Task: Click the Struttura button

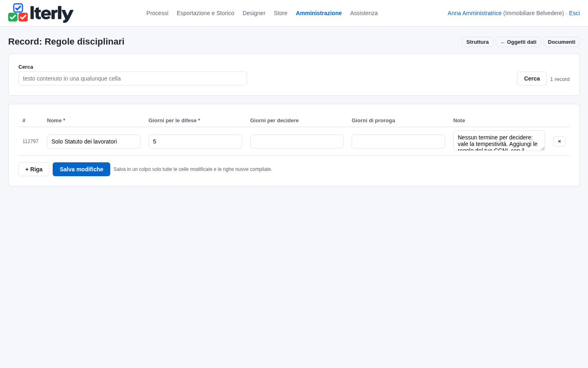Action: (477, 42)
